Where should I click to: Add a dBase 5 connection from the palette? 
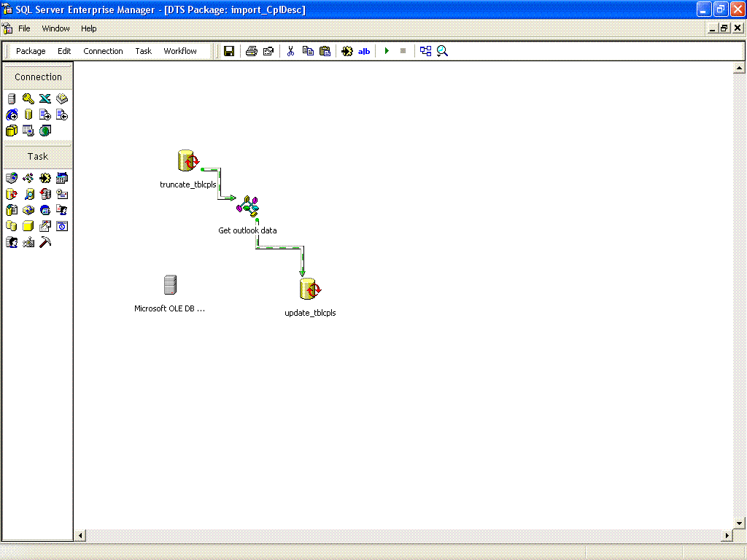62,98
